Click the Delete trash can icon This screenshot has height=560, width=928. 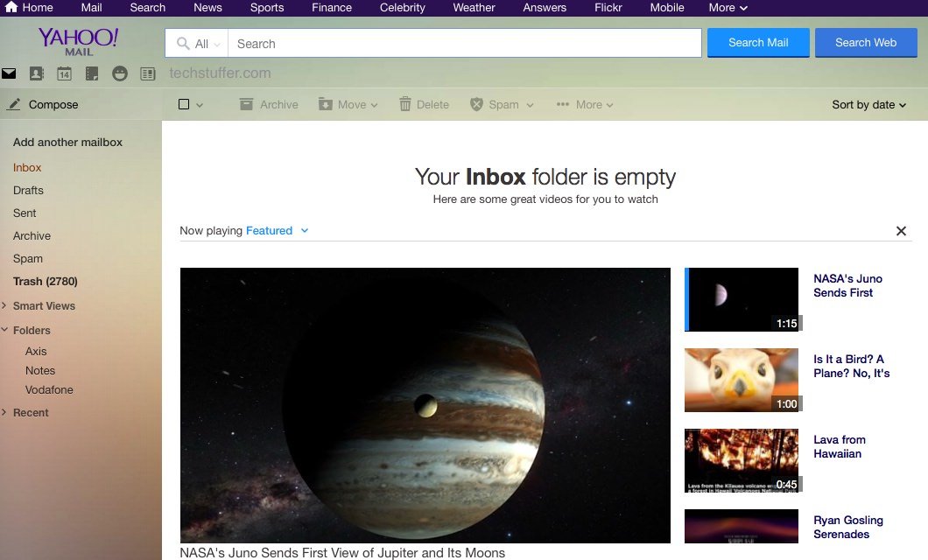tap(404, 105)
